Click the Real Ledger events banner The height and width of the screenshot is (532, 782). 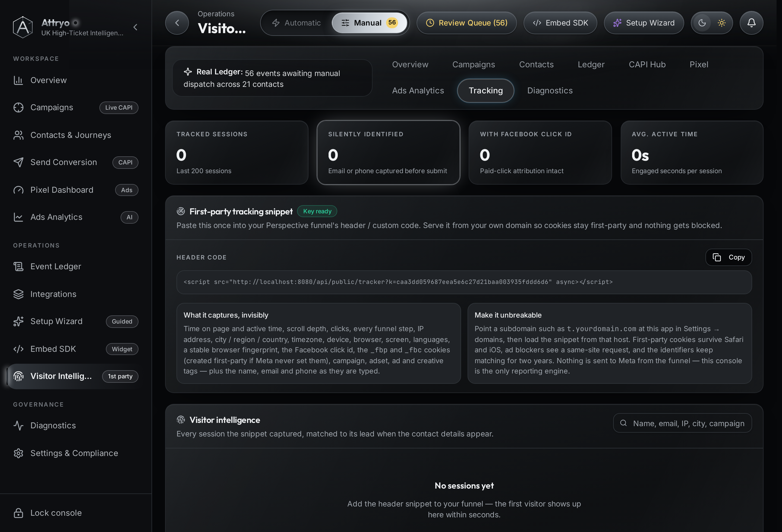pyautogui.click(x=272, y=78)
